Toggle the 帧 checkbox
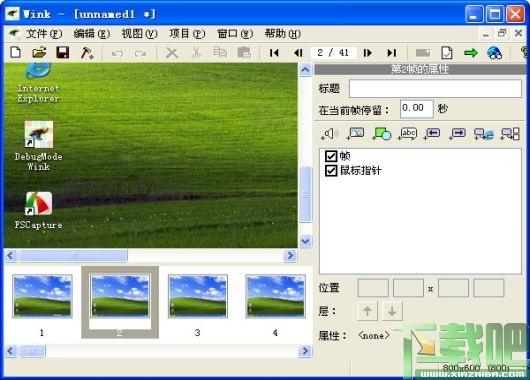The height and width of the screenshot is (380, 530). pyautogui.click(x=331, y=156)
